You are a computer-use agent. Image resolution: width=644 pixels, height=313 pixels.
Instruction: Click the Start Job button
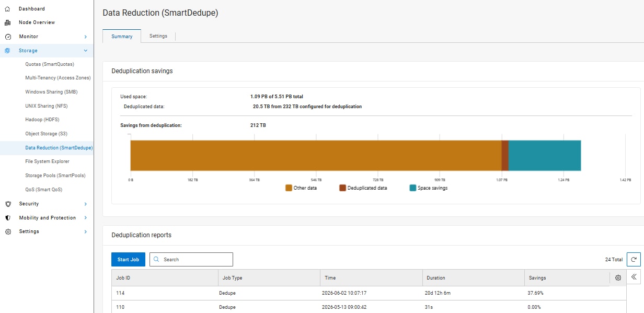[128, 260]
